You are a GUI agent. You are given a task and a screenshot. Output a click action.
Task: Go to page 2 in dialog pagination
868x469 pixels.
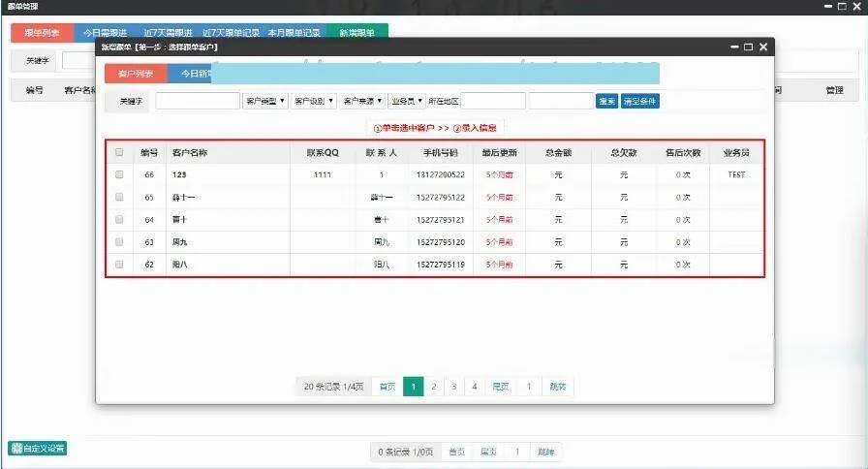coord(434,387)
